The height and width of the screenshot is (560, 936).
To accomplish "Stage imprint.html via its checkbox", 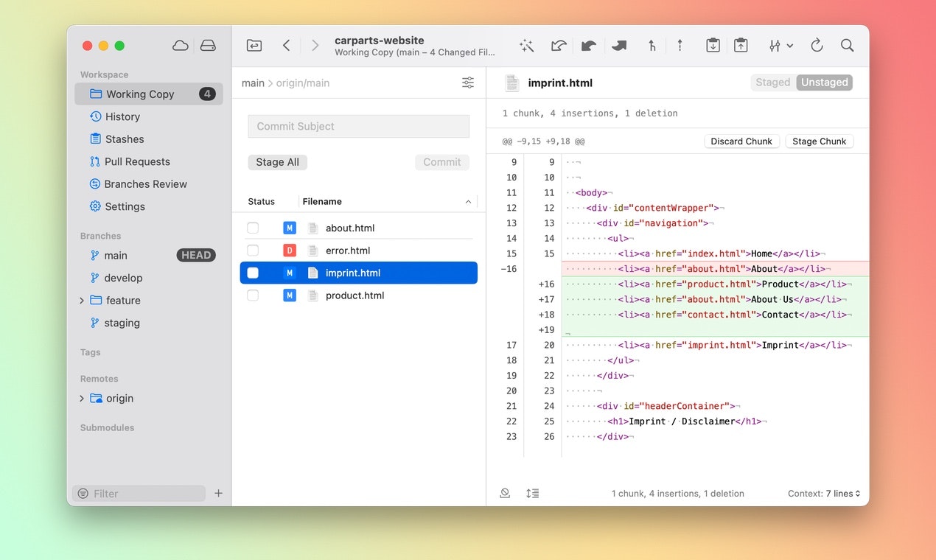I will click(253, 273).
